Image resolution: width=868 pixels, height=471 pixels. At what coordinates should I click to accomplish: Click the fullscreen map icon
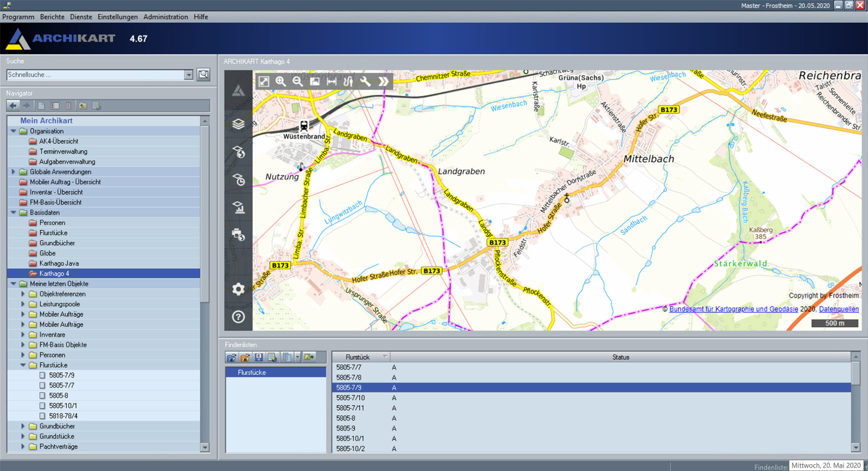pyautogui.click(x=264, y=82)
